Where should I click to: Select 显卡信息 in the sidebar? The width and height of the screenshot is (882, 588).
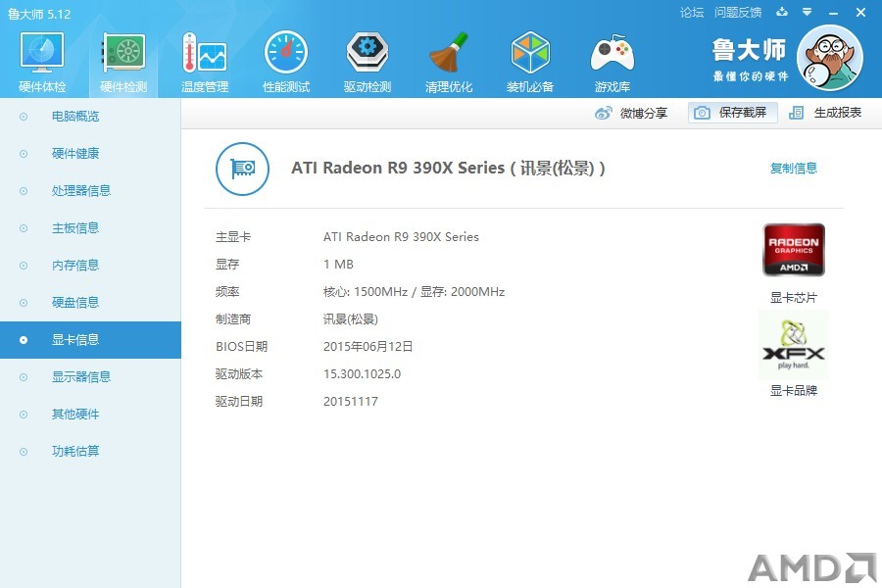[90, 340]
